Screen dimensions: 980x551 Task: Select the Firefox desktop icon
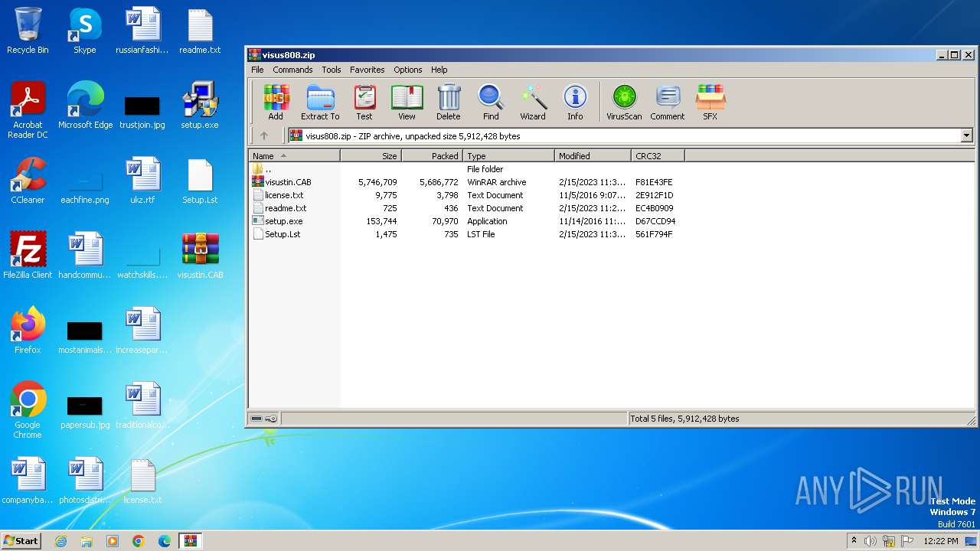(x=28, y=331)
